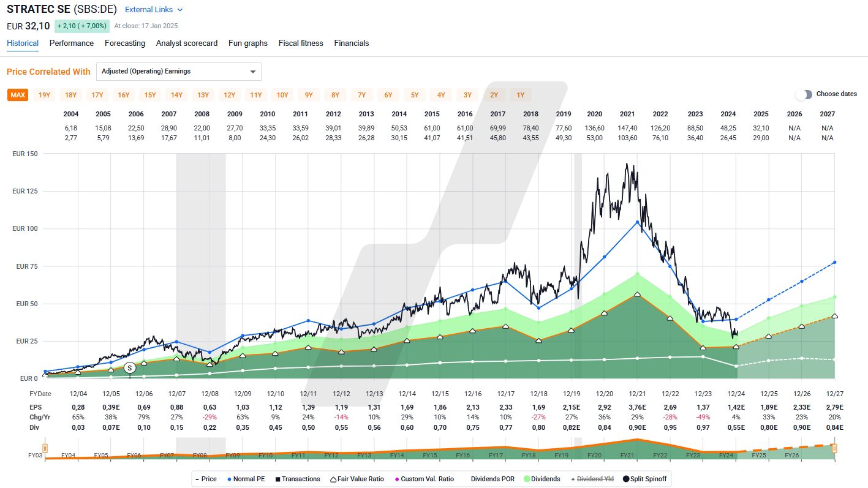868x488 pixels.
Task: Open the Fiscal fitness tab
Action: [x=301, y=43]
